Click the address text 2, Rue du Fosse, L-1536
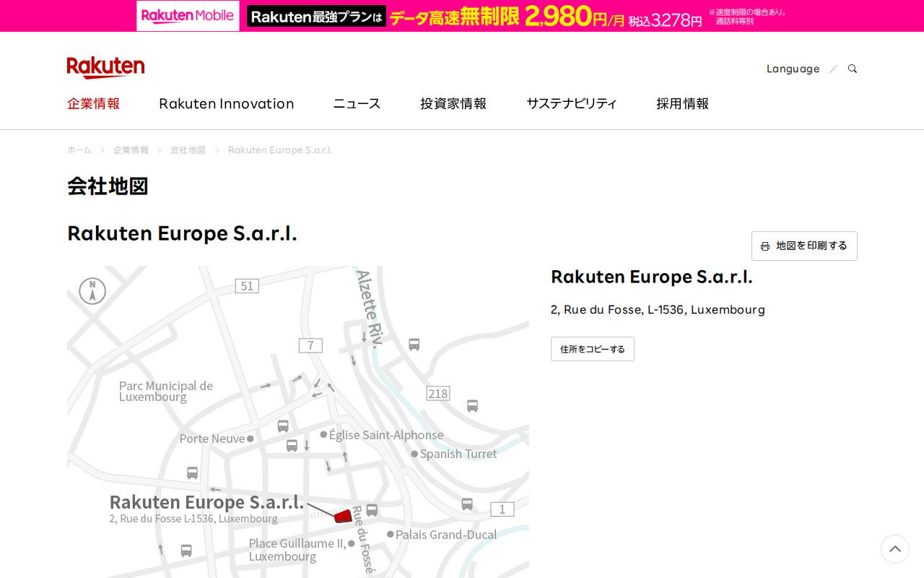 click(x=658, y=309)
